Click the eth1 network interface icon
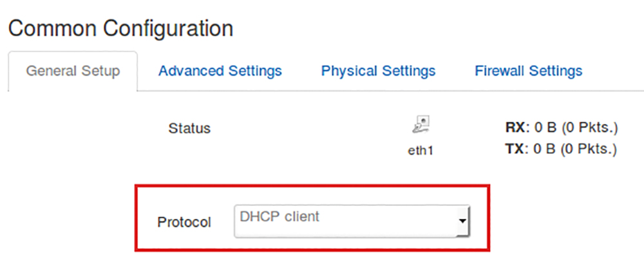 pyautogui.click(x=421, y=124)
